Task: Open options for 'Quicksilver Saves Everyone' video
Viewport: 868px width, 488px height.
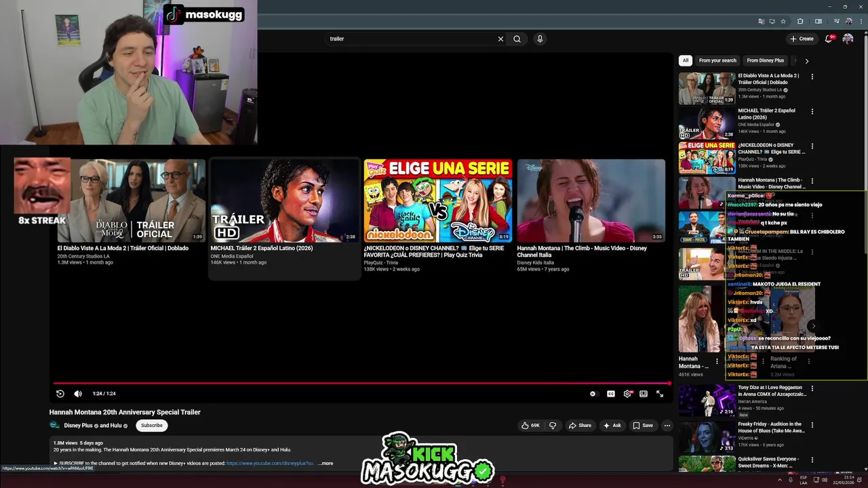Action: (812, 460)
